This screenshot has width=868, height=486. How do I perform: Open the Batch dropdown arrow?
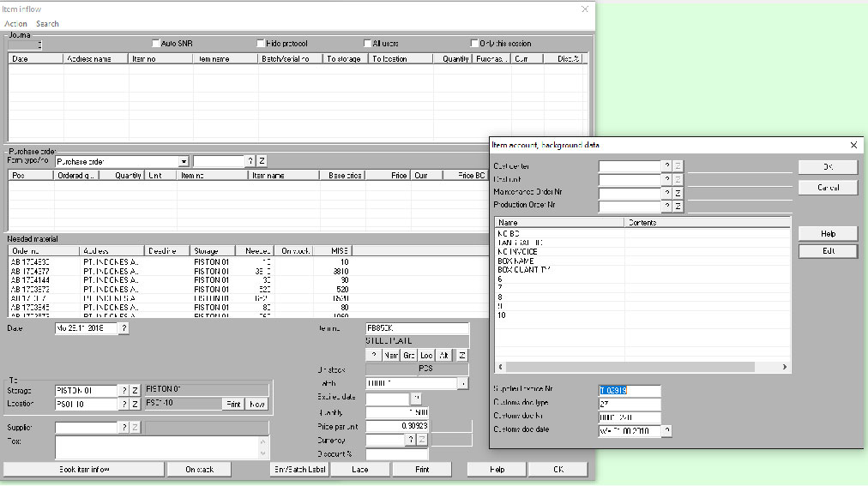click(463, 384)
